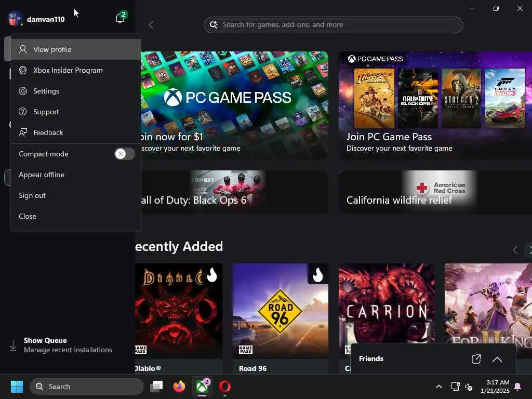
Task: Go back with the back arrow
Action: click(x=151, y=25)
